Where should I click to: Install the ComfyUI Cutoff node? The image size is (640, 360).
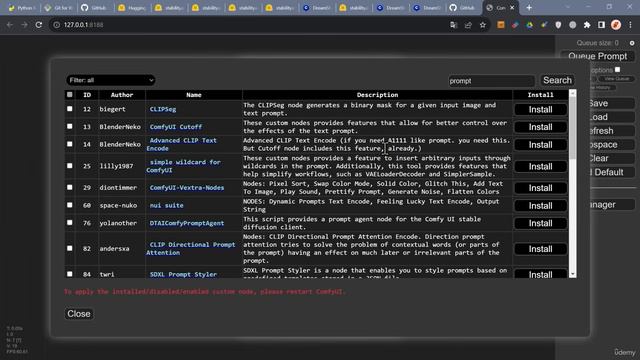coord(540,127)
